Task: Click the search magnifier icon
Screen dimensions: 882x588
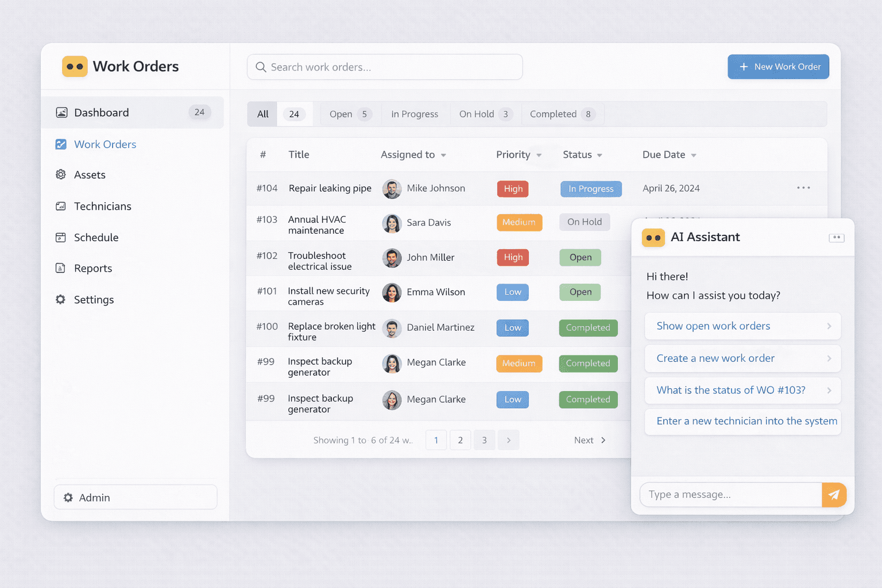Action: pyautogui.click(x=261, y=67)
